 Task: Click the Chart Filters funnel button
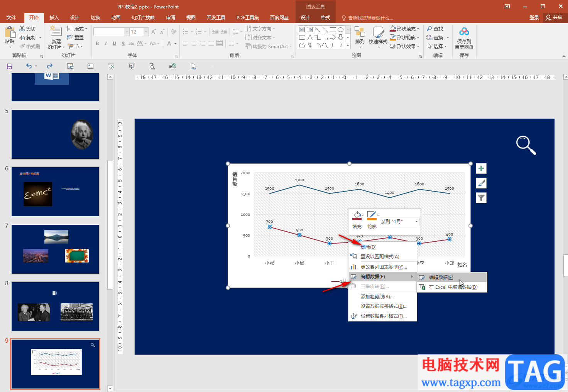(481, 198)
